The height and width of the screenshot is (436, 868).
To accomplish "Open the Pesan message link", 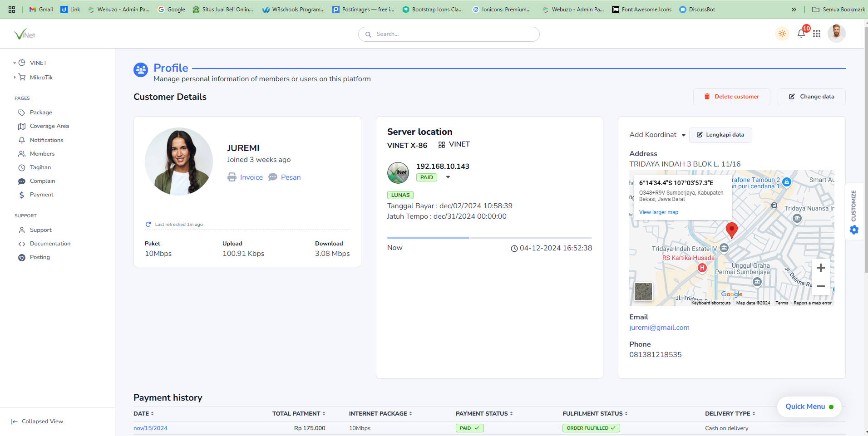I will [284, 177].
